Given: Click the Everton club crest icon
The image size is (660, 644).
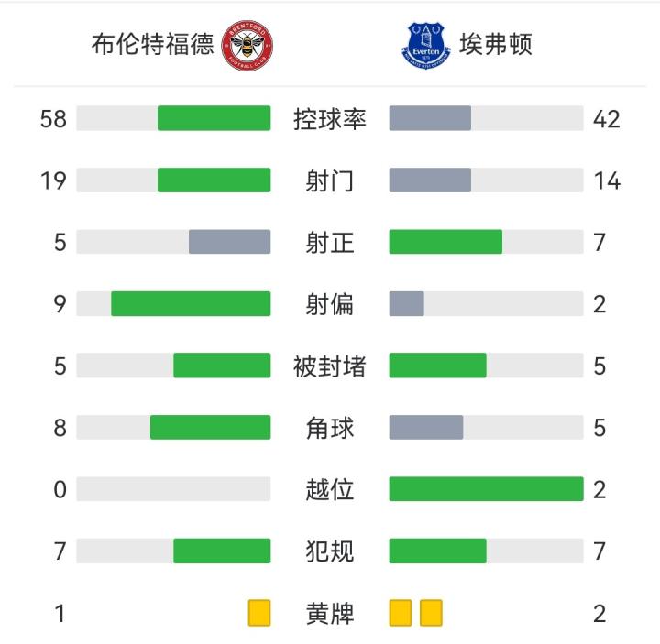Looking at the screenshot, I should coord(424,45).
